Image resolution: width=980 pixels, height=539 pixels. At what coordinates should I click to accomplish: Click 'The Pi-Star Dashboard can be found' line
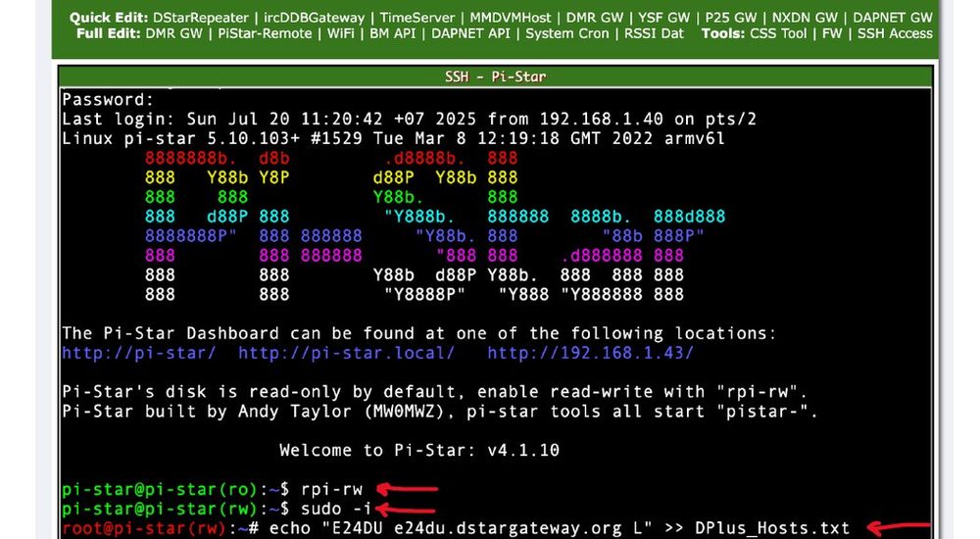click(x=418, y=333)
